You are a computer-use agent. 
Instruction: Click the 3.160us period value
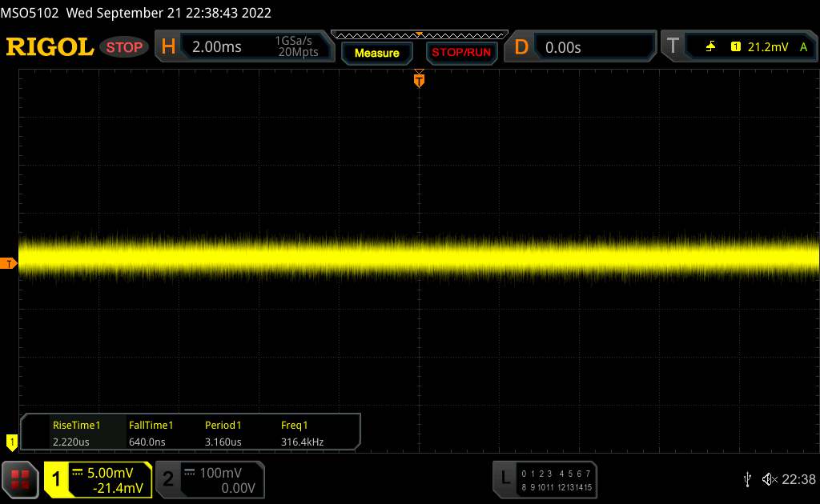tap(223, 442)
